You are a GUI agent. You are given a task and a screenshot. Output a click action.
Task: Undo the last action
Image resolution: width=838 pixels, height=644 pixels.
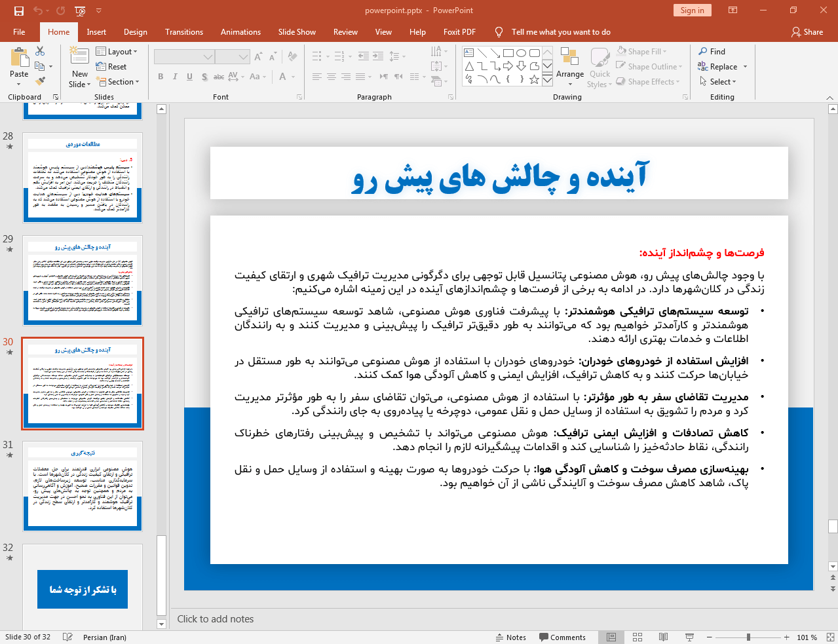[x=38, y=10]
